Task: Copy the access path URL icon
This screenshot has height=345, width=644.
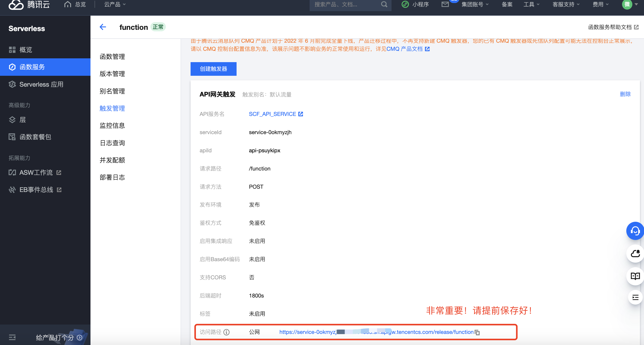Action: tap(477, 332)
